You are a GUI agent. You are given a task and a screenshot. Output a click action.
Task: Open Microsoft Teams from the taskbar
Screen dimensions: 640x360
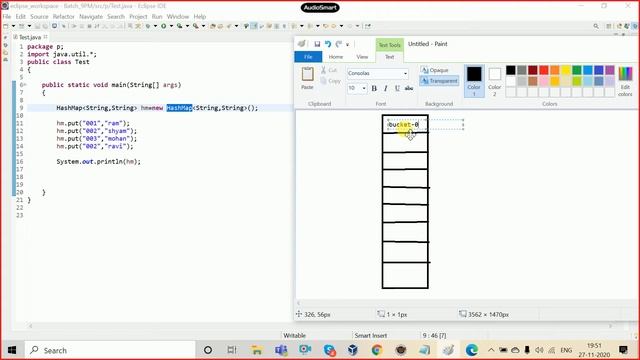click(281, 350)
